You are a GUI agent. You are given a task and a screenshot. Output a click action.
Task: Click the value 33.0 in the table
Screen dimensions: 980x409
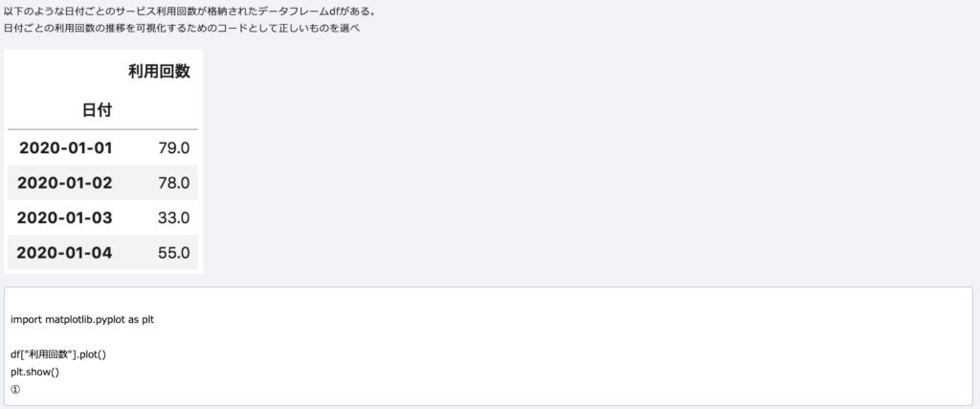pos(174,218)
